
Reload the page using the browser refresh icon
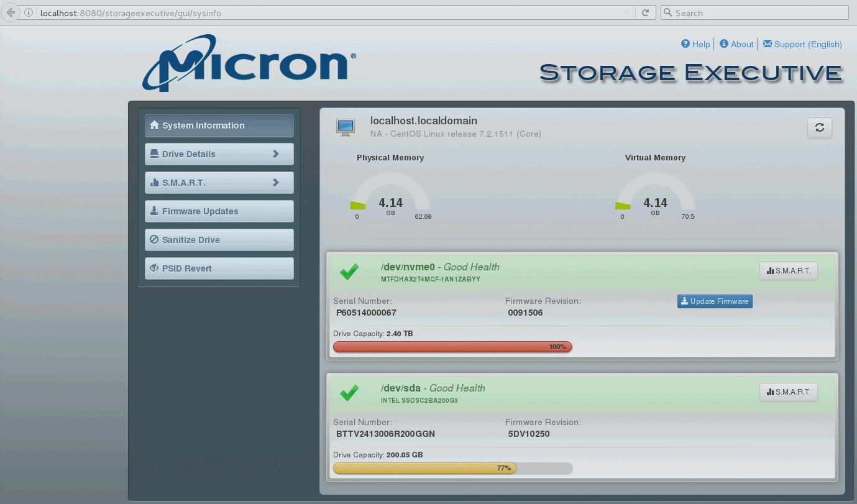coord(645,12)
